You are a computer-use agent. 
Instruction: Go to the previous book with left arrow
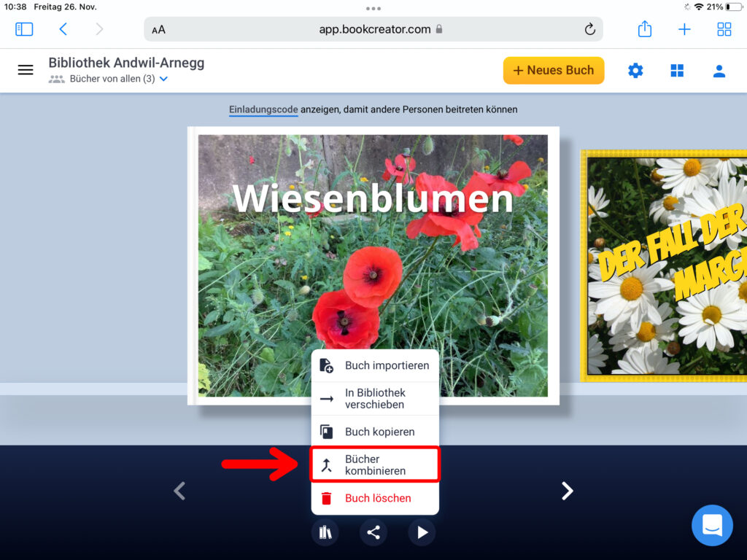(x=179, y=491)
